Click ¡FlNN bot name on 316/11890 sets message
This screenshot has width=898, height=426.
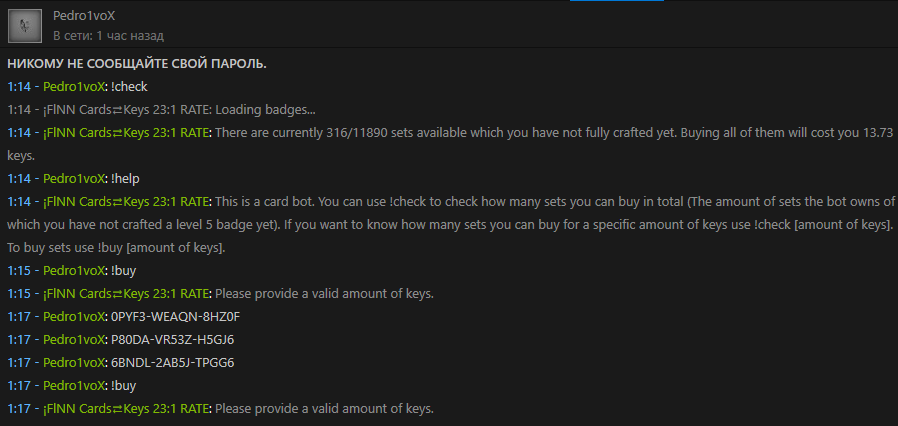(x=127, y=133)
